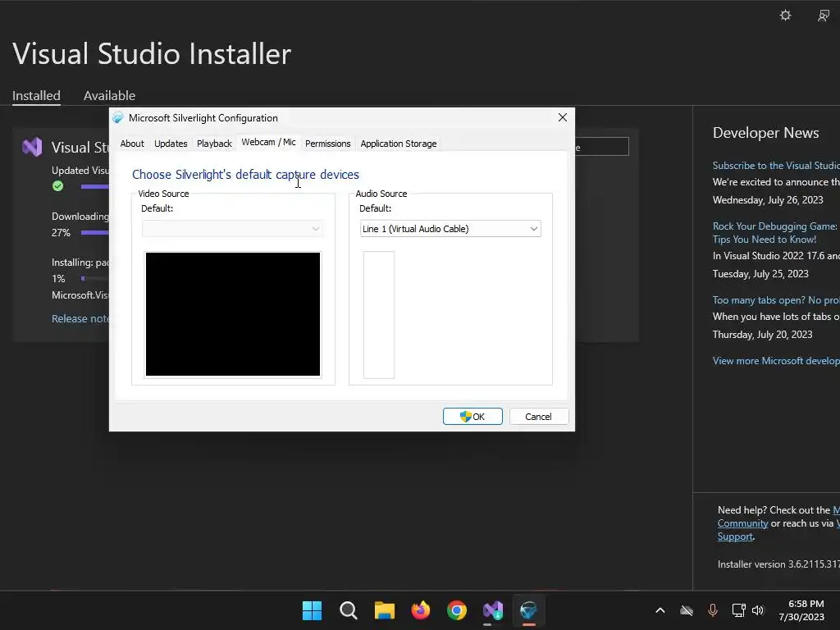Select the Webcam / Mic tab
Image resolution: width=840 pixels, height=630 pixels.
point(268,142)
